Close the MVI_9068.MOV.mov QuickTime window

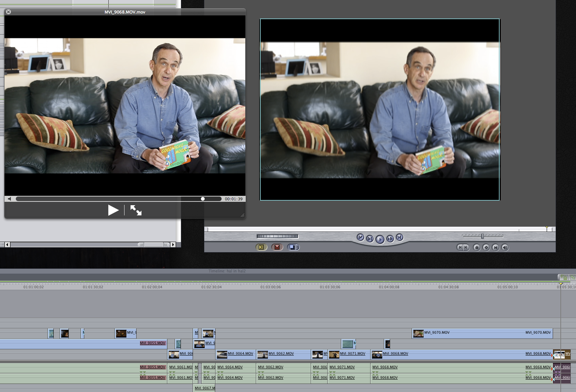(8, 12)
